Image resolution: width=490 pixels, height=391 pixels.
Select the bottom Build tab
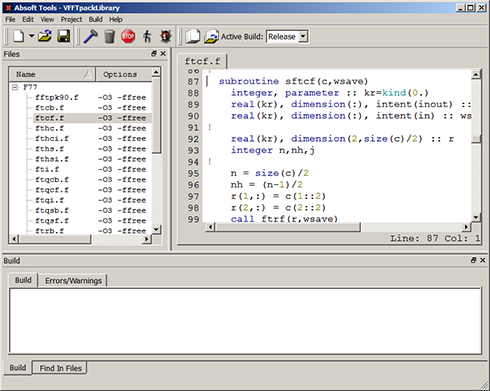pos(18,368)
